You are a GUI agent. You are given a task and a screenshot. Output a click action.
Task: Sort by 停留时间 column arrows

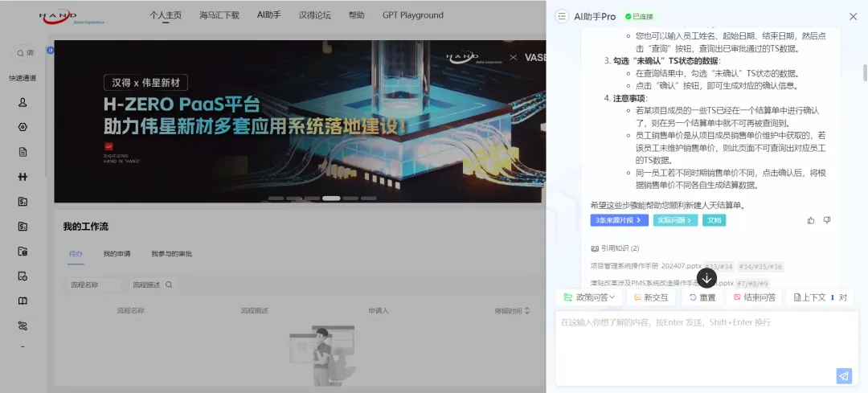527,310
